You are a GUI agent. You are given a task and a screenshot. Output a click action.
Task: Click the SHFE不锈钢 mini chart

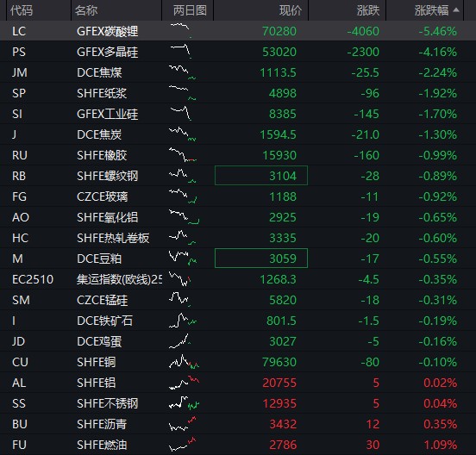coord(184,402)
